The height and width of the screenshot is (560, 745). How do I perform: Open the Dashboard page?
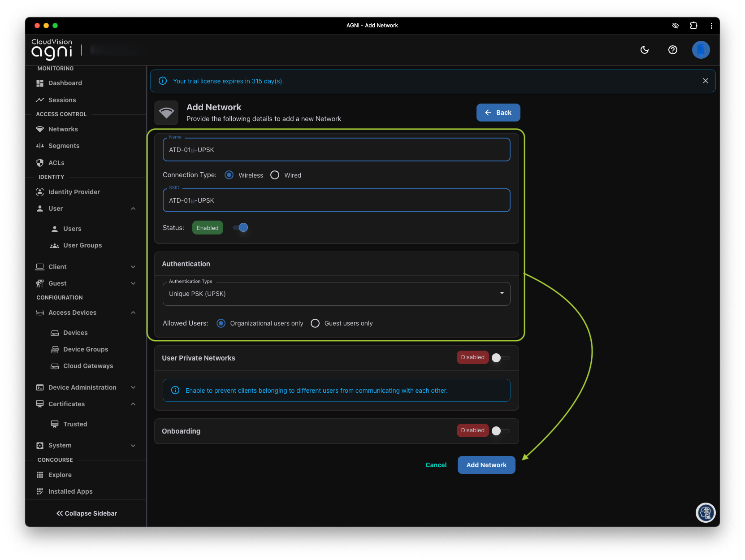[x=65, y=83]
